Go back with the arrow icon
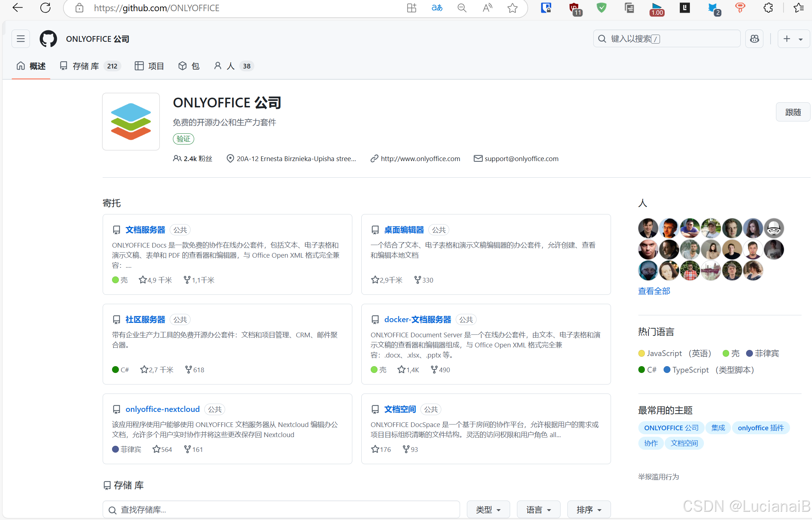812x520 pixels. (x=17, y=8)
